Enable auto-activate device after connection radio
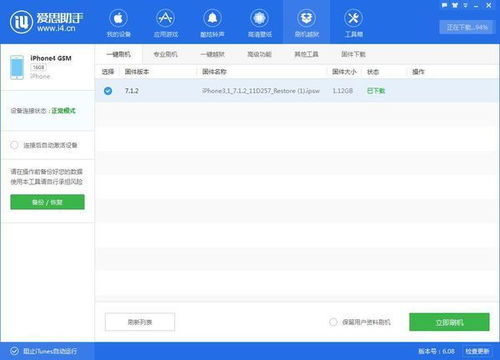The height and width of the screenshot is (360, 500). [x=14, y=145]
